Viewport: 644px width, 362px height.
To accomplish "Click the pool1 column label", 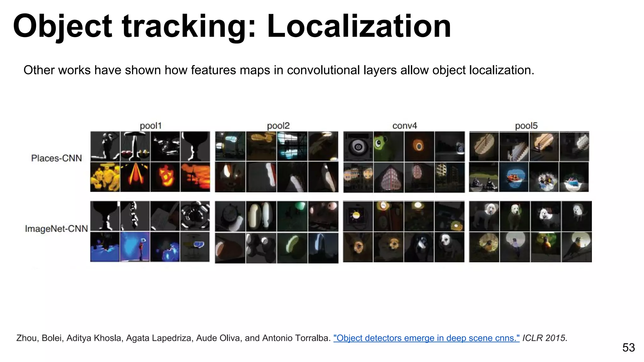I will point(151,126).
